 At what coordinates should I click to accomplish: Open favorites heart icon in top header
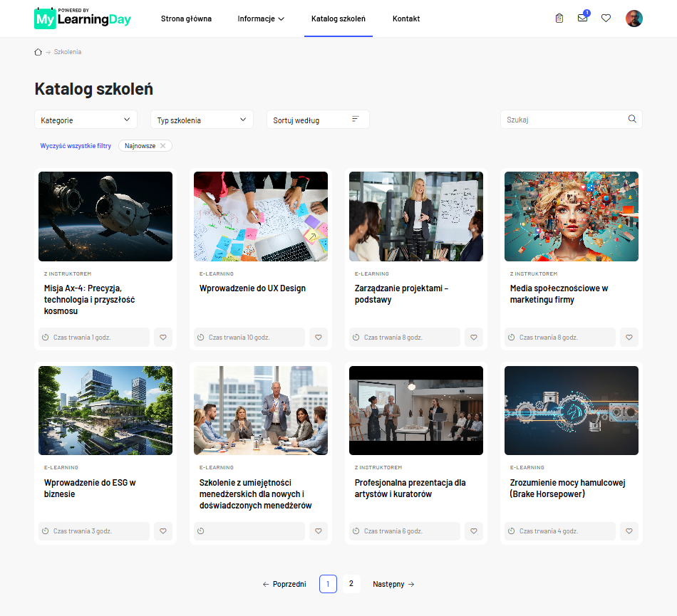pyautogui.click(x=606, y=18)
